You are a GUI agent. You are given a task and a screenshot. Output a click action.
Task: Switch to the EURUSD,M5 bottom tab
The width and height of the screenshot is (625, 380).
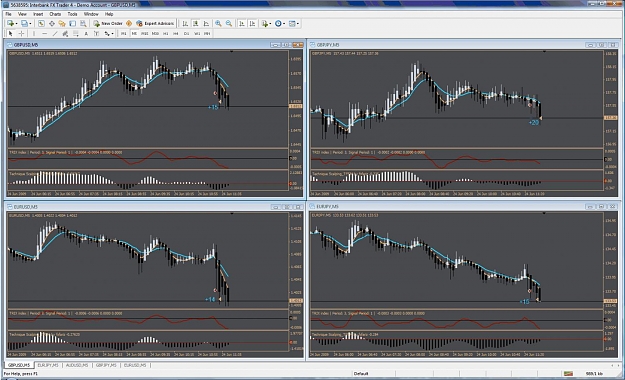click(135, 365)
